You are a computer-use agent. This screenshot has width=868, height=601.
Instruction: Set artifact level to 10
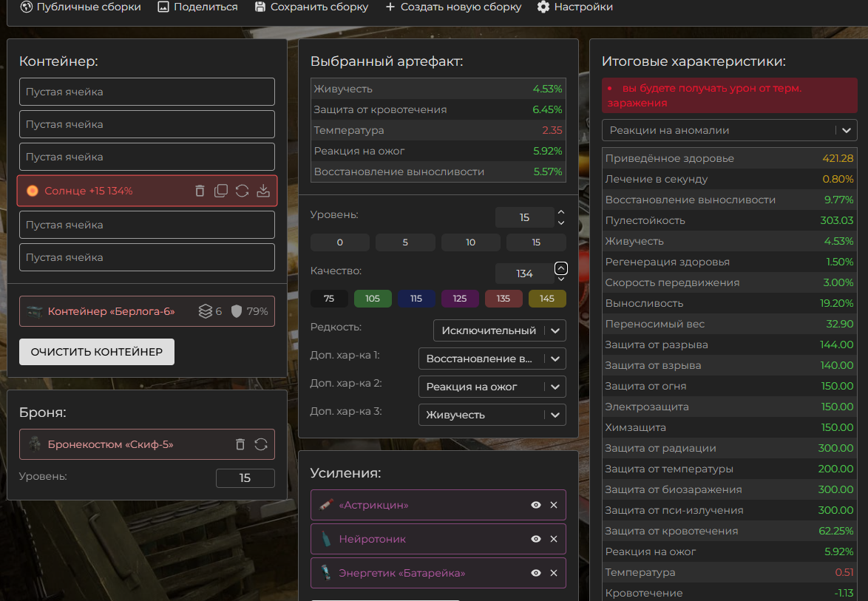470,242
